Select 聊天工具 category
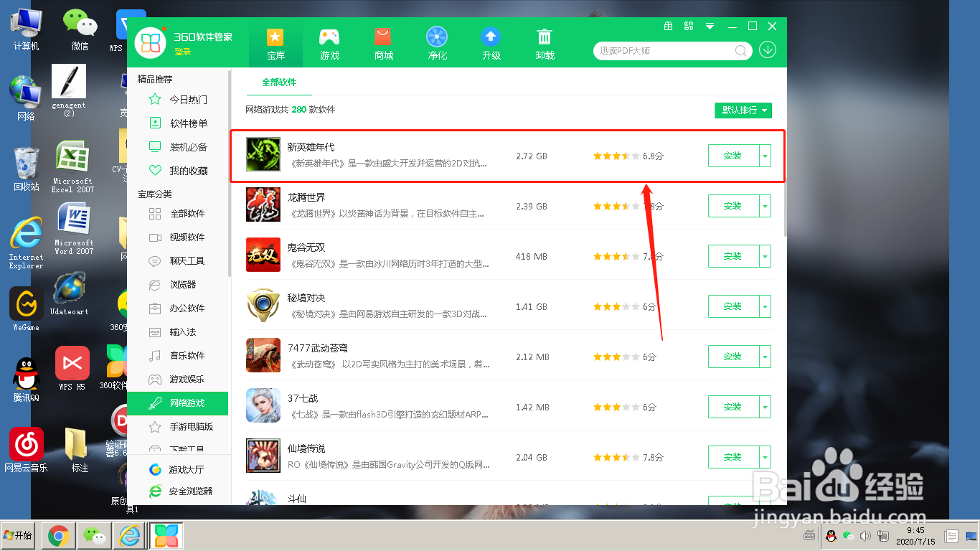 178,261
